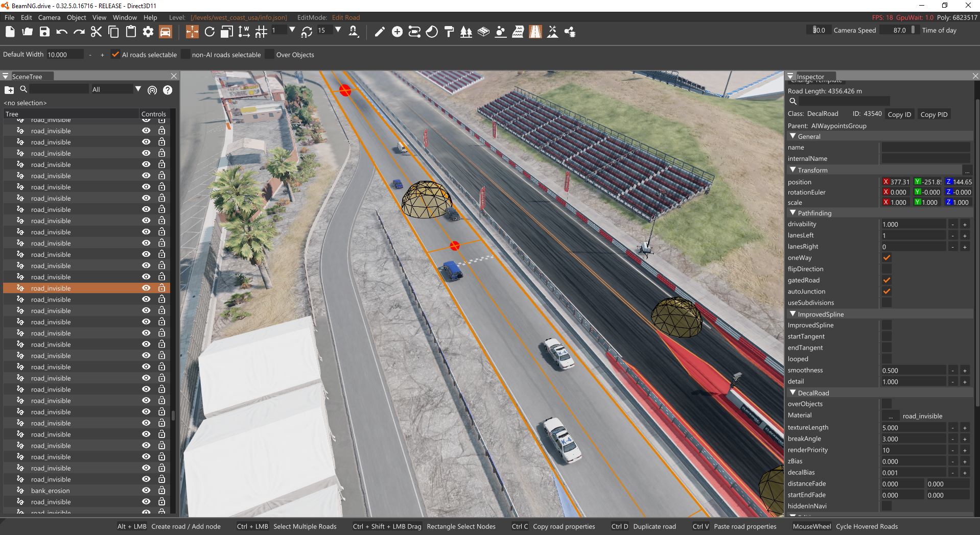
Task: Click the Copy ID button
Action: (x=899, y=114)
